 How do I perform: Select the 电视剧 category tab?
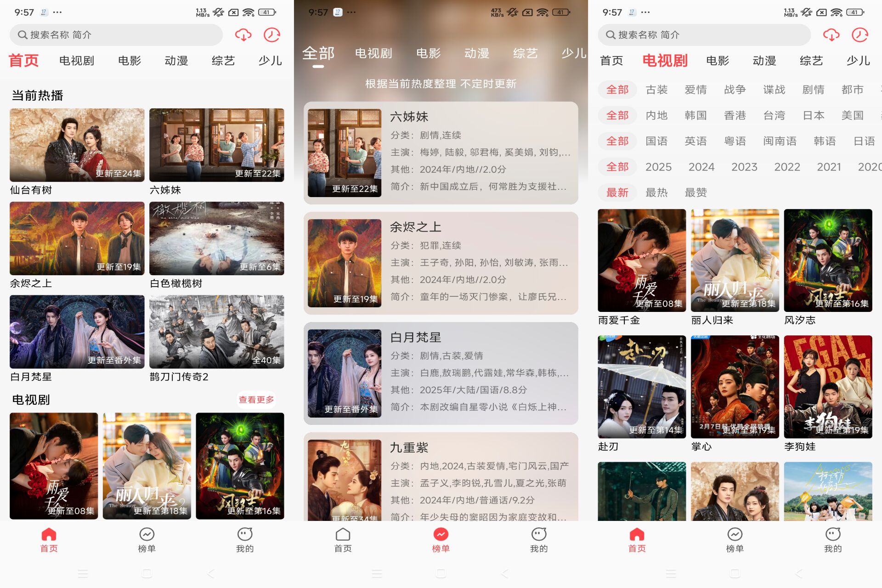pos(78,59)
